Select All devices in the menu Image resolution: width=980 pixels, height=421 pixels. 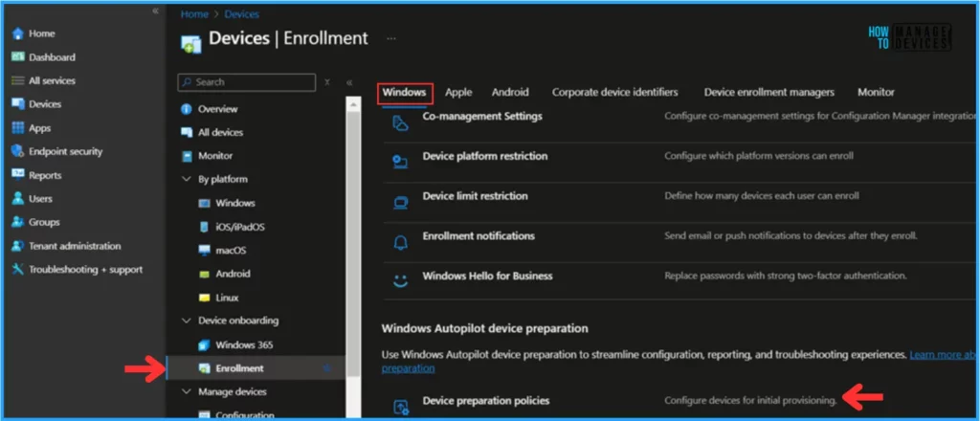[x=221, y=132]
